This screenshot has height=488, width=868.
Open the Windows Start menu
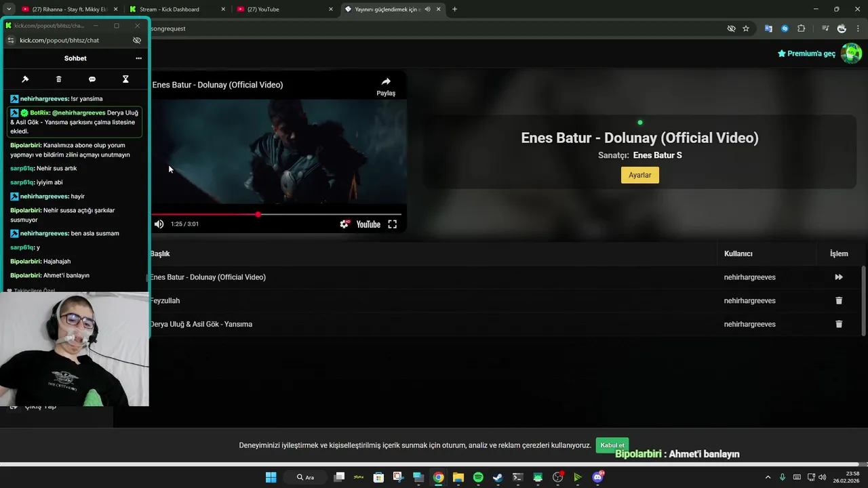tap(271, 477)
